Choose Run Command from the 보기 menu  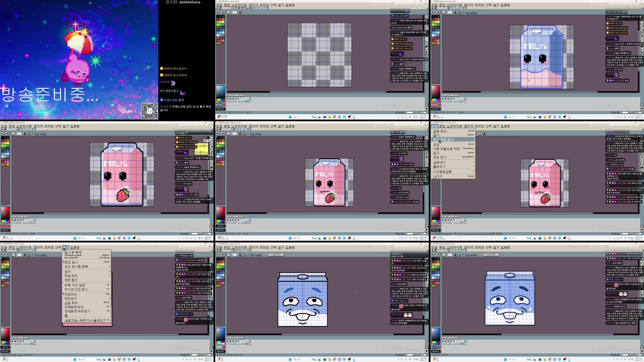(x=72, y=258)
